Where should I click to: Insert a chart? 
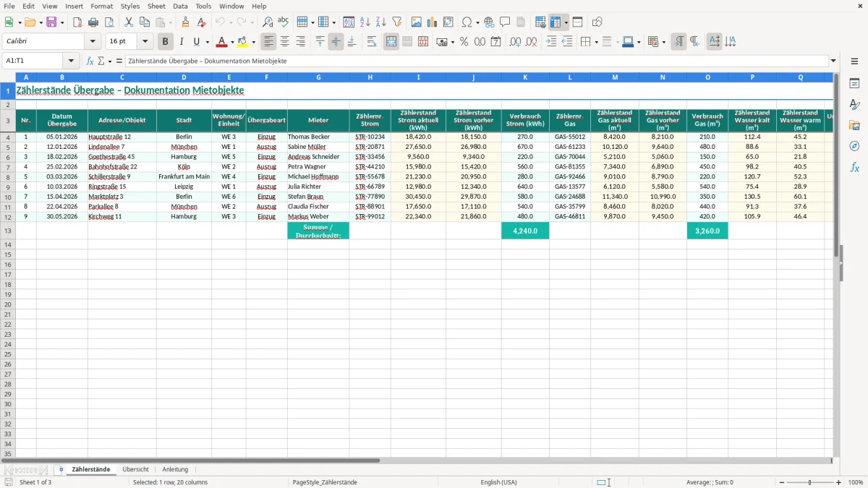tap(432, 22)
